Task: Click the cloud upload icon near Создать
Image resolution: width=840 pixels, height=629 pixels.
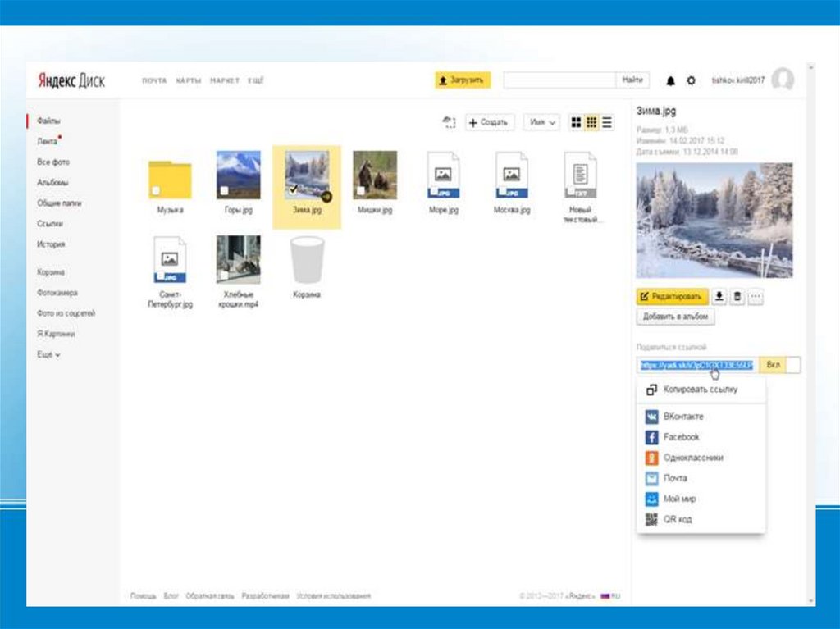Action: click(449, 122)
